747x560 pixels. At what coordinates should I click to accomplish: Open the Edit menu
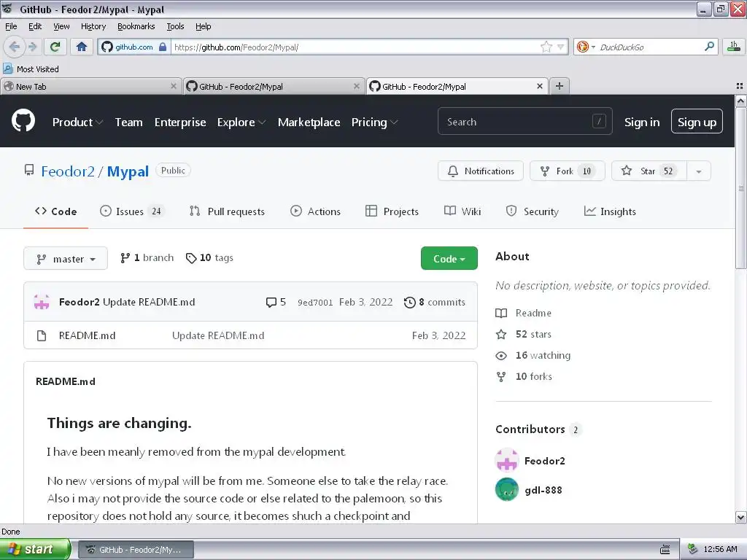35,26
